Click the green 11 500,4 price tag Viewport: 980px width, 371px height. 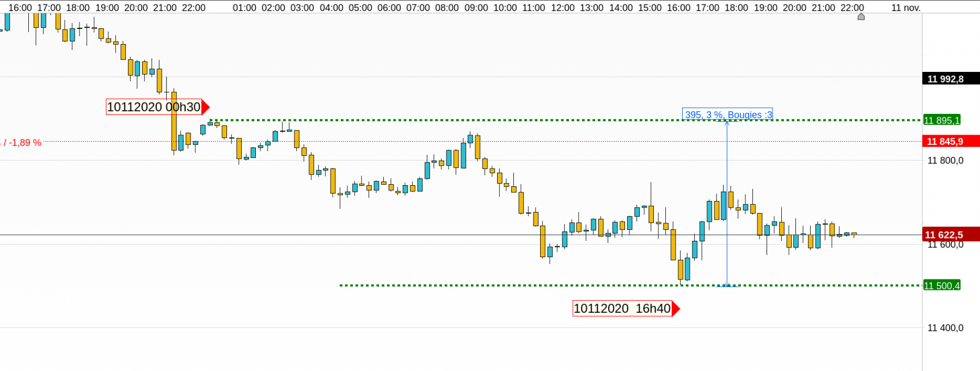pos(942,285)
